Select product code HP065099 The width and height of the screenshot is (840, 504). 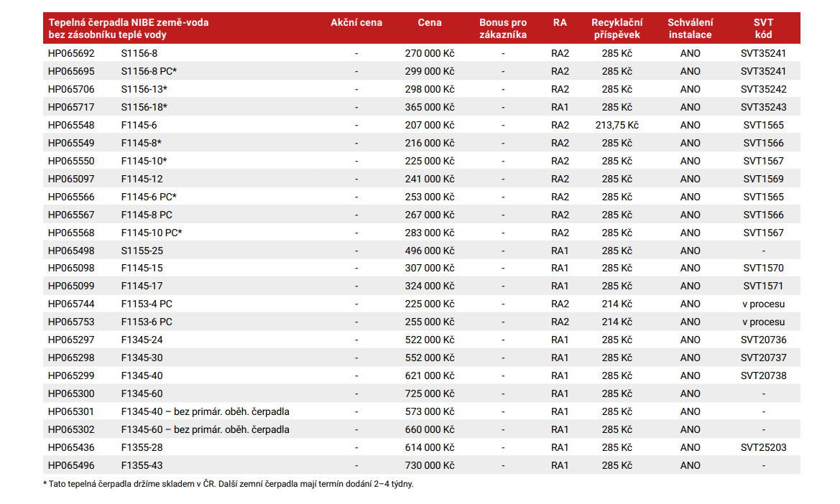click(71, 286)
